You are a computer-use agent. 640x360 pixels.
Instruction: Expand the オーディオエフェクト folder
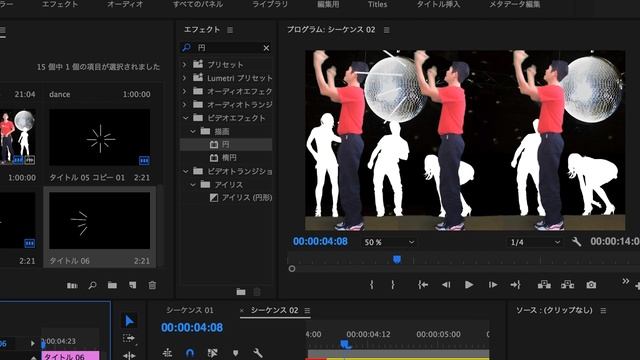click(184, 91)
